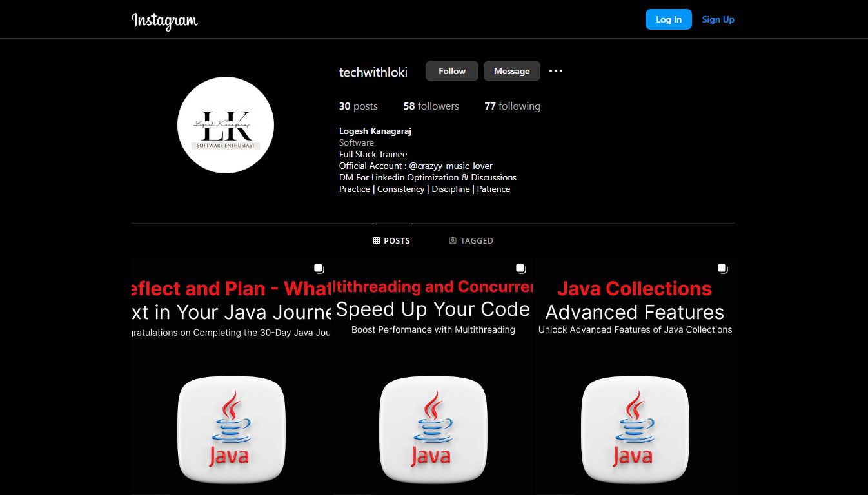Open the LK profile picture

(226, 125)
